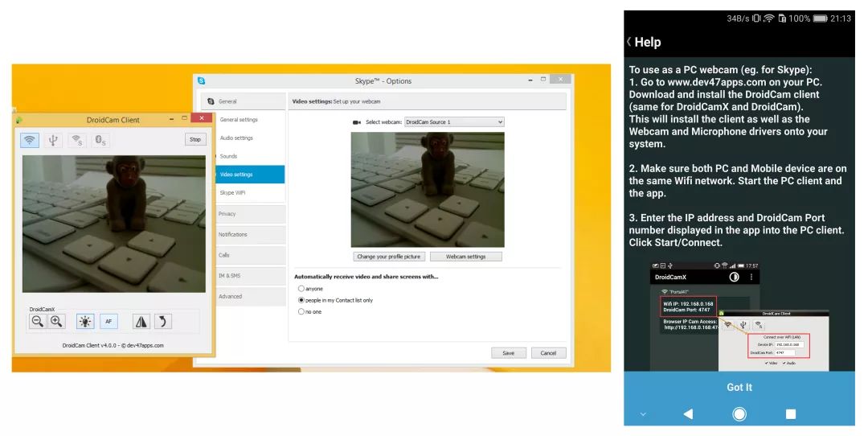Viewport: 868px width, 436px height.
Task: Tap the battery icon in phone status bar
Action: [x=821, y=19]
